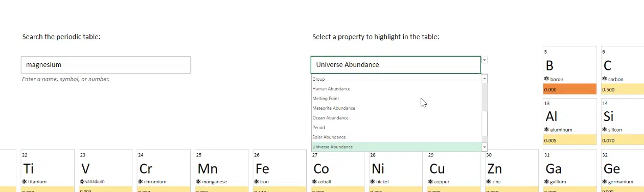644x192 pixels.
Task: Click the icon beside aluminum name
Action: pos(547,130)
